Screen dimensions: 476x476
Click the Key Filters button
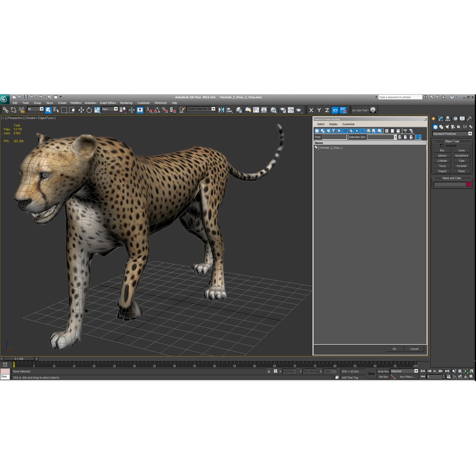tap(407, 377)
